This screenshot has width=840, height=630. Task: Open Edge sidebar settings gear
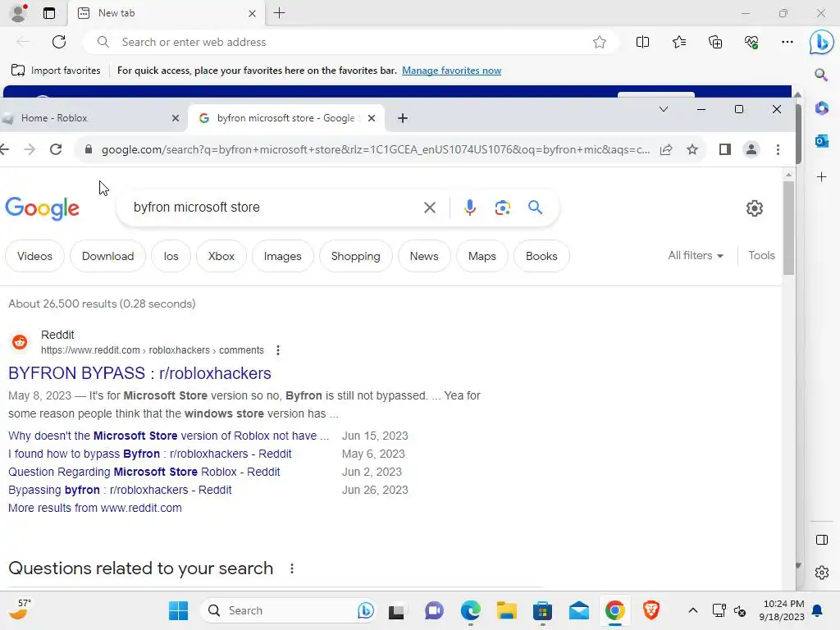821,573
